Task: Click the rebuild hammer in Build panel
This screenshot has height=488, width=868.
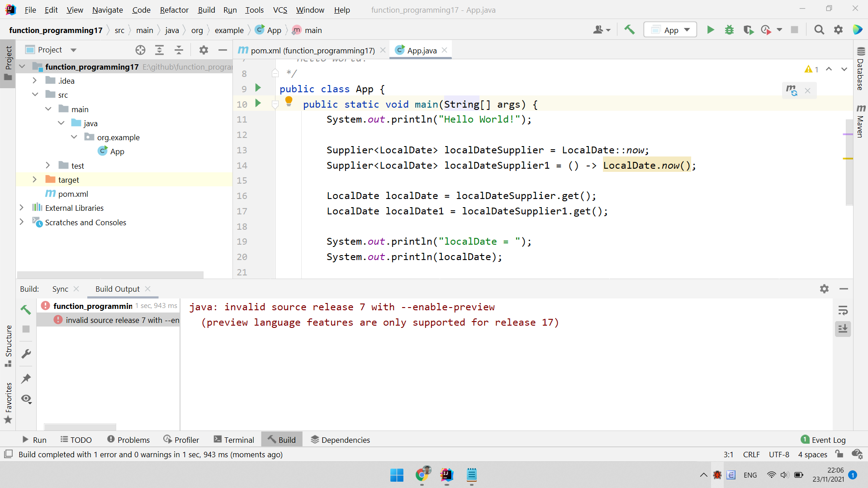Action: (x=26, y=310)
